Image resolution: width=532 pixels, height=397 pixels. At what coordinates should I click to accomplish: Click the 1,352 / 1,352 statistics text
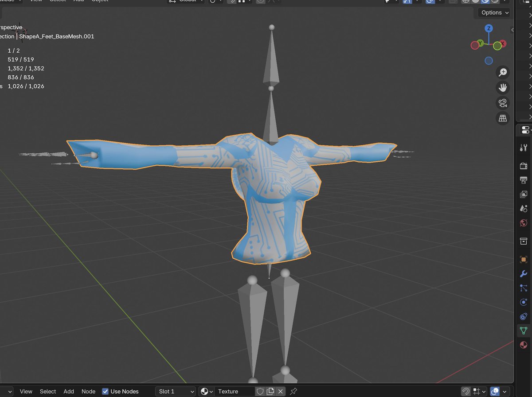[26, 68]
